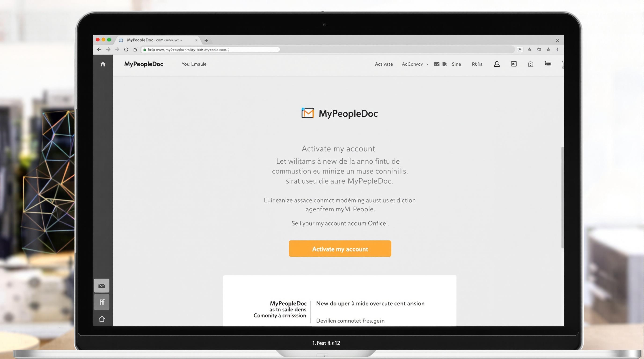Click the green padlock in the address bar
Viewport: 644px width, 359px height.
(x=144, y=49)
